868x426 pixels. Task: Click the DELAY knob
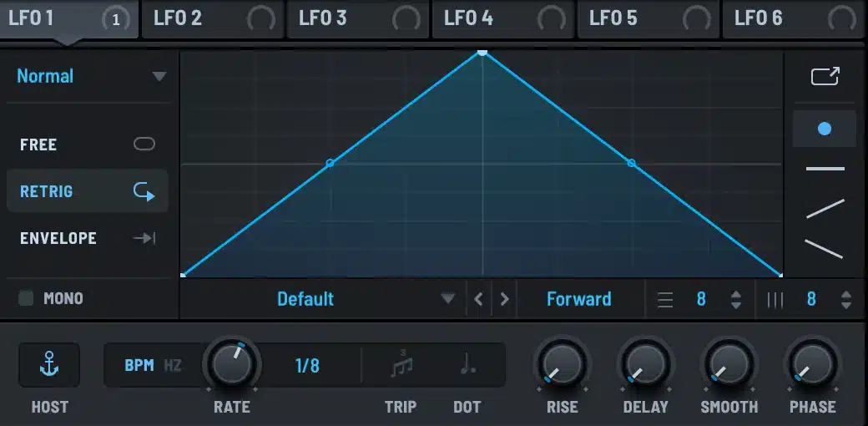click(645, 364)
